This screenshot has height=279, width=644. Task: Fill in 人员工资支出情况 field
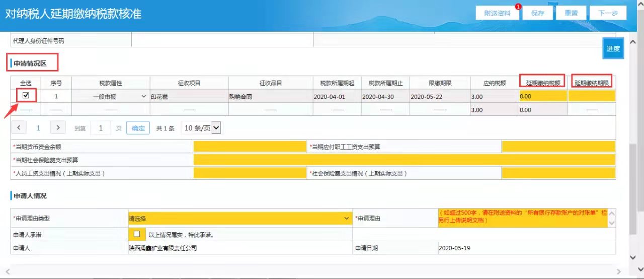coord(251,173)
